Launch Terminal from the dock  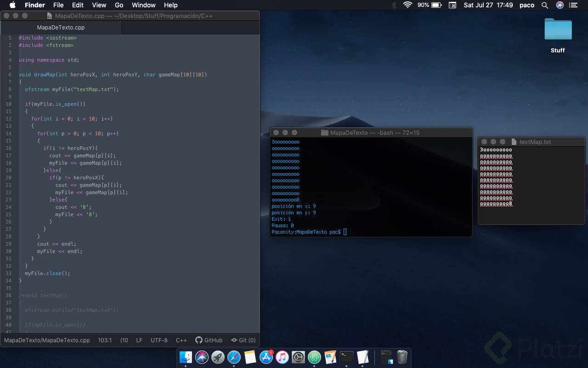pyautogui.click(x=346, y=357)
